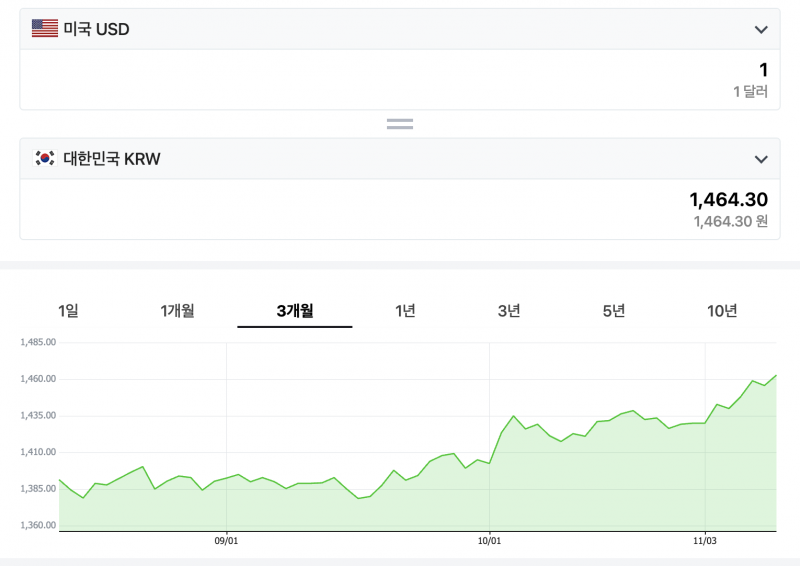Click the KRW amount field showing 1,464.30
The image size is (800, 566).
pyautogui.click(x=400, y=209)
